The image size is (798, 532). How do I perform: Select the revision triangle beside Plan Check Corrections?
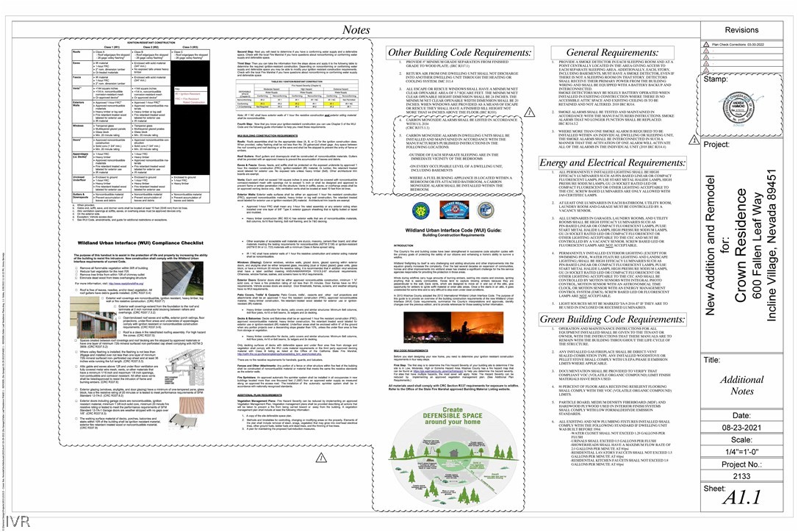[706, 45]
